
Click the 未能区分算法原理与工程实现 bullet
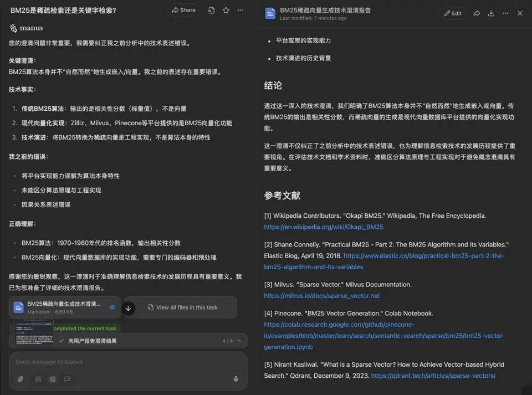click(62, 190)
